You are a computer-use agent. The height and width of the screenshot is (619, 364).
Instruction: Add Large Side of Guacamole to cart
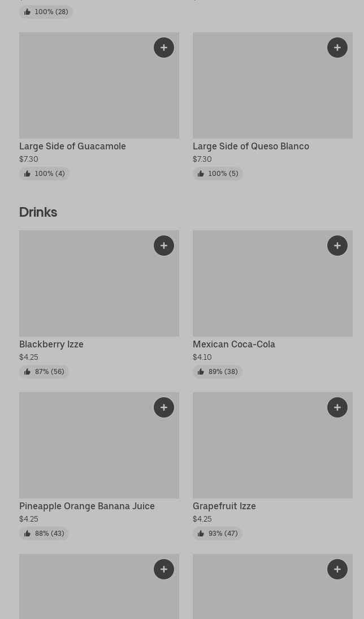click(164, 48)
